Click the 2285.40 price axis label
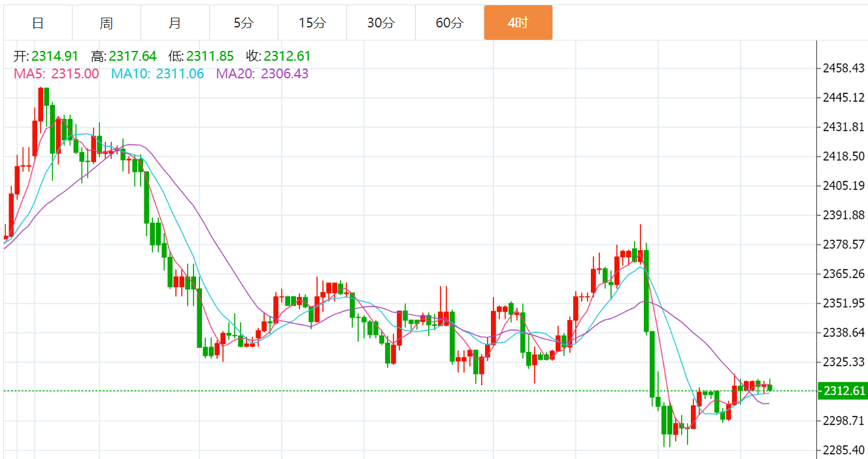 pyautogui.click(x=844, y=450)
